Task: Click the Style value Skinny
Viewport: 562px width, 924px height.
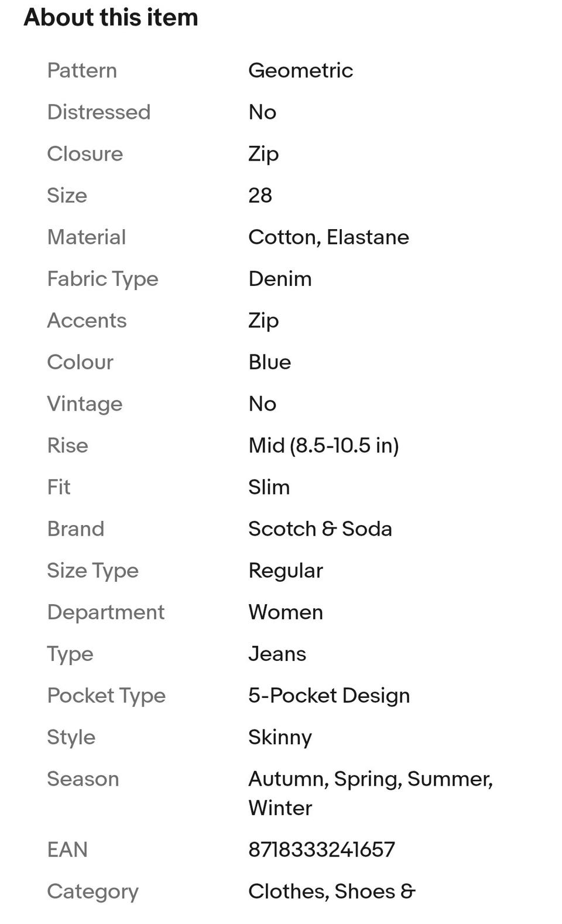Action: pos(280,737)
